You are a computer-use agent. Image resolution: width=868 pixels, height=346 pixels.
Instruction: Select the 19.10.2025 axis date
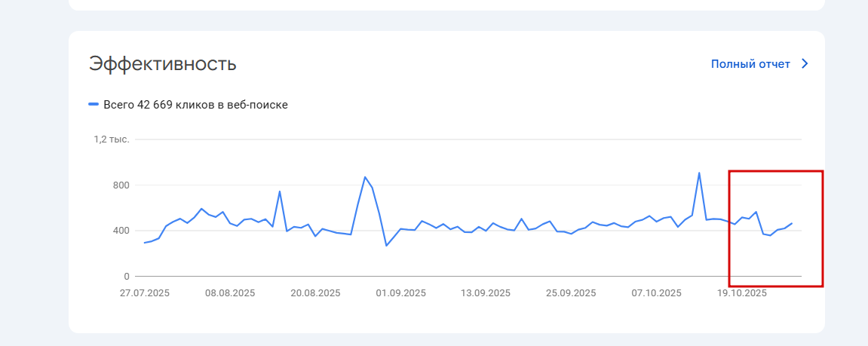click(x=742, y=292)
